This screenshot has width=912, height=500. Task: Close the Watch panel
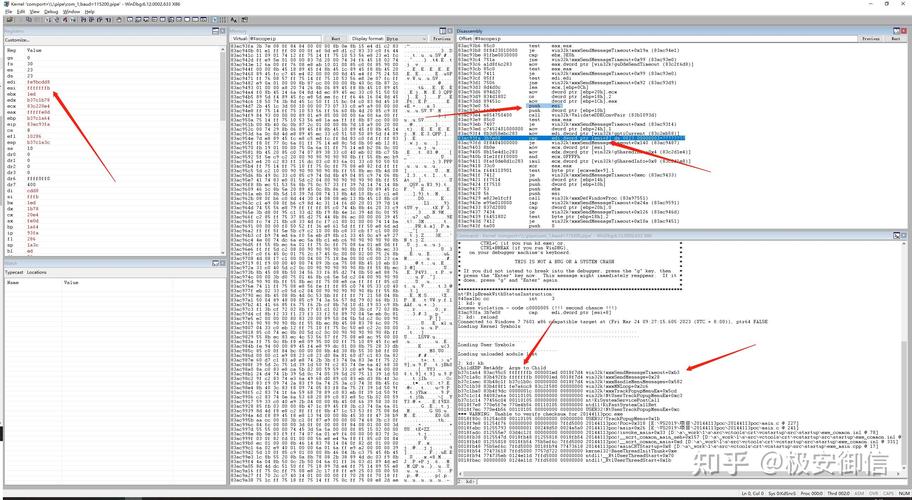222,263
